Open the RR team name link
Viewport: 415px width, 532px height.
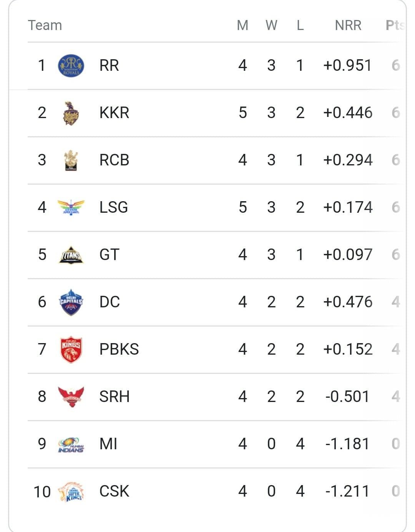pos(109,65)
